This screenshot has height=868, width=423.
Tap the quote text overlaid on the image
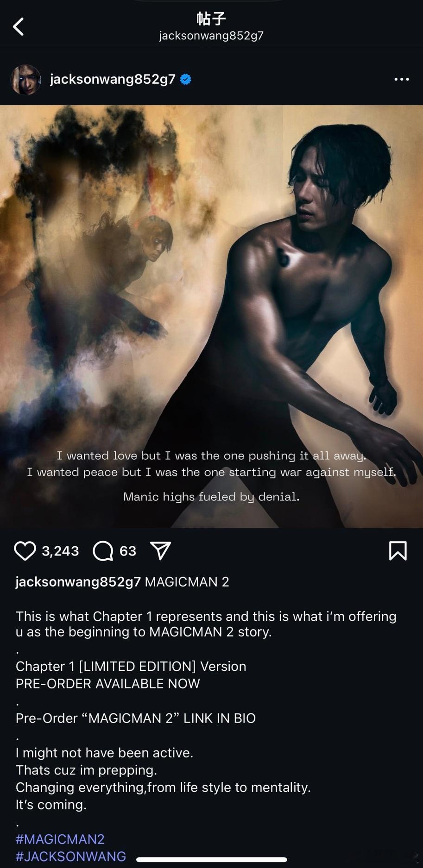tap(211, 476)
